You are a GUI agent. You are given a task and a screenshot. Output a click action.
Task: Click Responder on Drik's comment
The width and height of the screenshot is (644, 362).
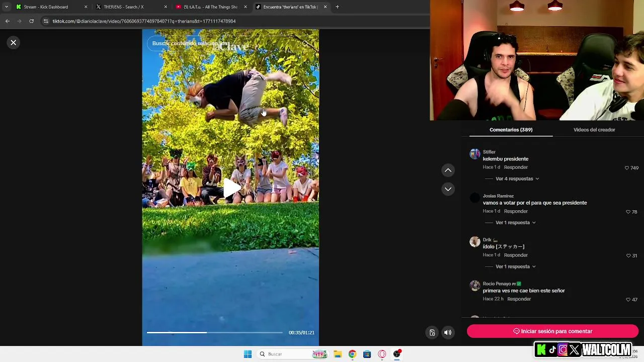coord(516,255)
